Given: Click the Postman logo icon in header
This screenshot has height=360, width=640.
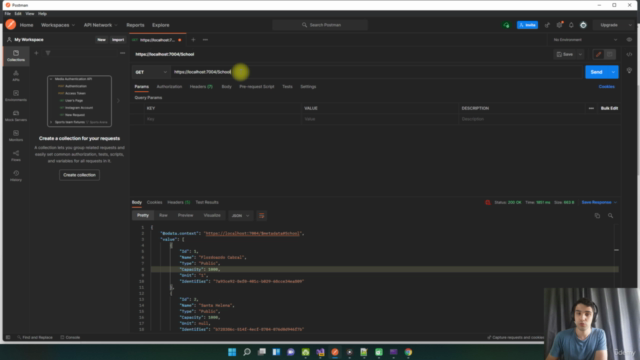Looking at the screenshot, I should 11,25.
